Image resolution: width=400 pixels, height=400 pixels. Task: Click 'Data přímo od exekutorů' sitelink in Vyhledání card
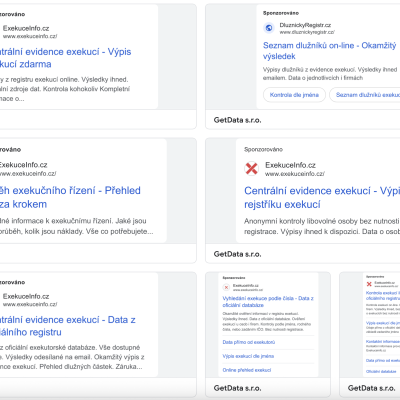coord(249,342)
